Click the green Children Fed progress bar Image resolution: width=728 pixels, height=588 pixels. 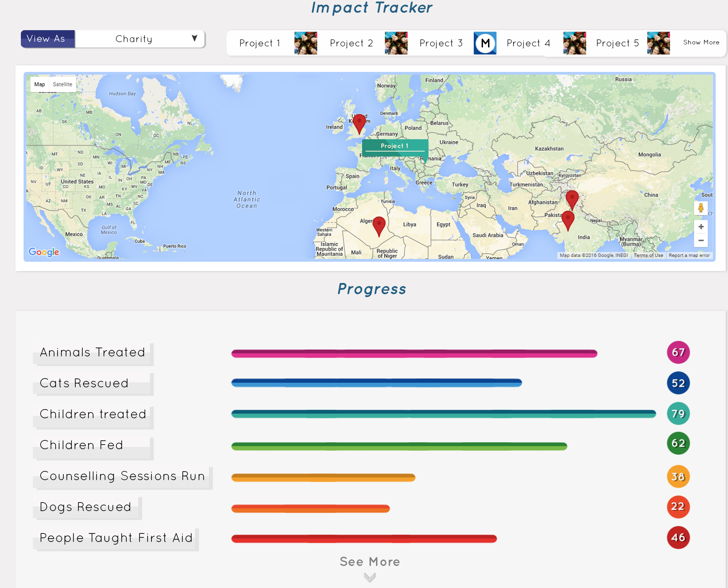(399, 447)
